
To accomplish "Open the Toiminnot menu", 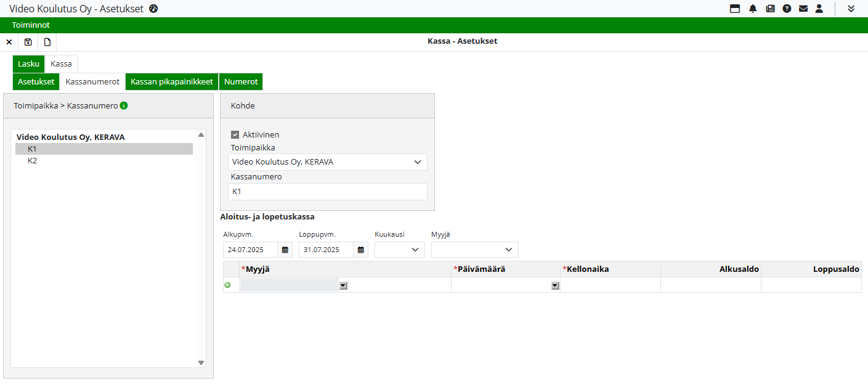I will tap(31, 25).
